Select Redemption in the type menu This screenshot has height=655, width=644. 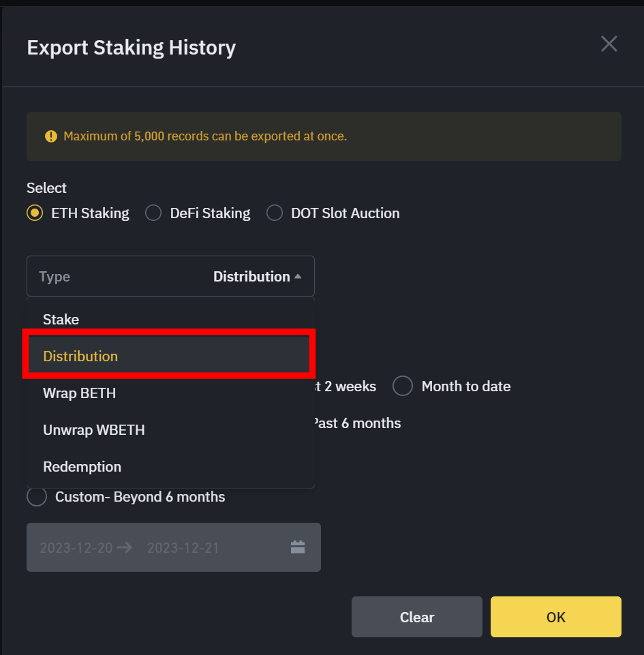point(82,467)
